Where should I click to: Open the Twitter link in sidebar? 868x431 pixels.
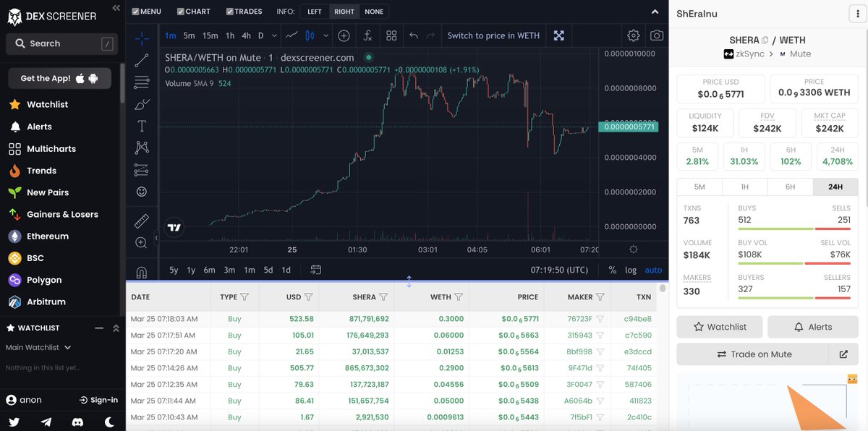(x=14, y=422)
